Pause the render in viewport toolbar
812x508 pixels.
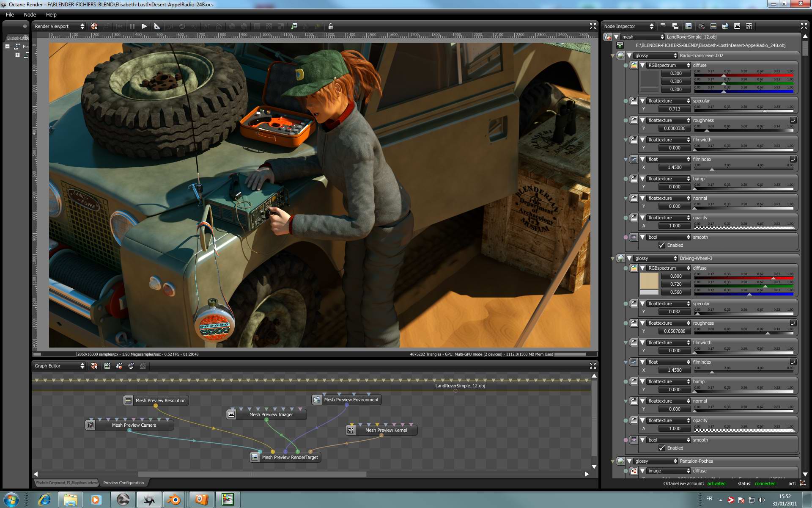(132, 26)
